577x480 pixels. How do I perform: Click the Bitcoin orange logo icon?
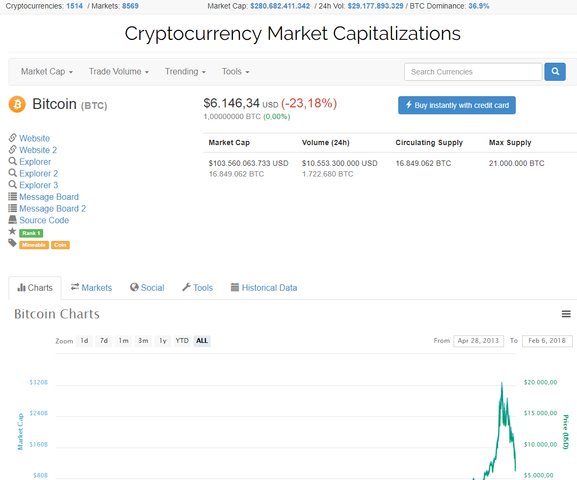point(17,104)
